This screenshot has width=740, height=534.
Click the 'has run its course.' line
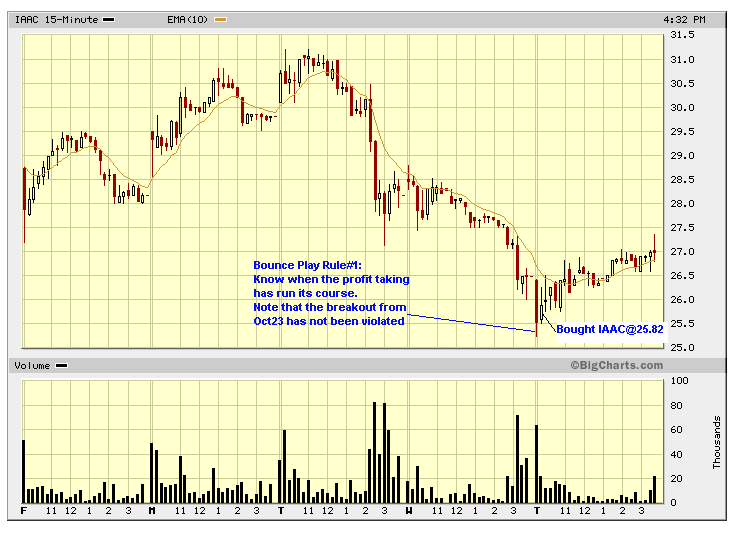pos(305,293)
